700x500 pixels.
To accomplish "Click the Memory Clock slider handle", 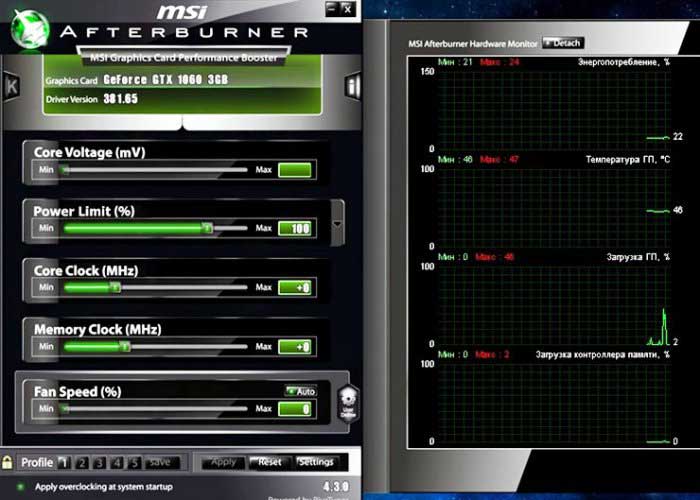I will pyautogui.click(x=124, y=346).
